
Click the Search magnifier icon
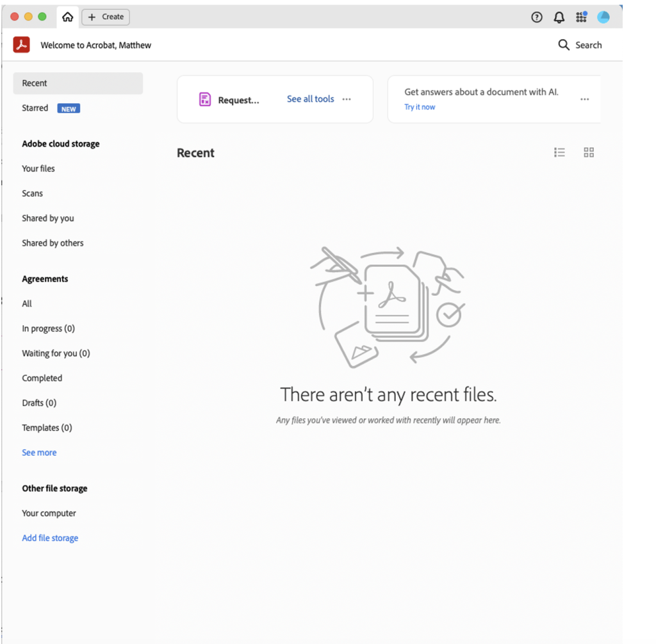[564, 45]
